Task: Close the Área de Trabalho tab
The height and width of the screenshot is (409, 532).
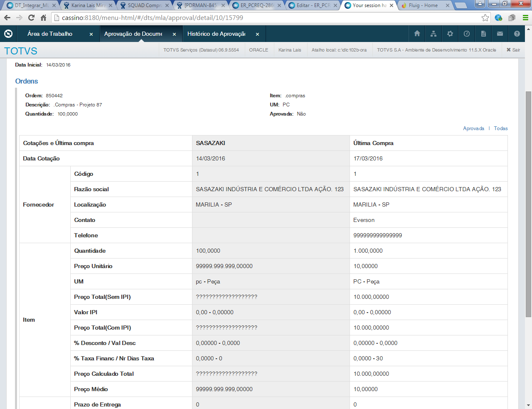Action: coord(91,34)
